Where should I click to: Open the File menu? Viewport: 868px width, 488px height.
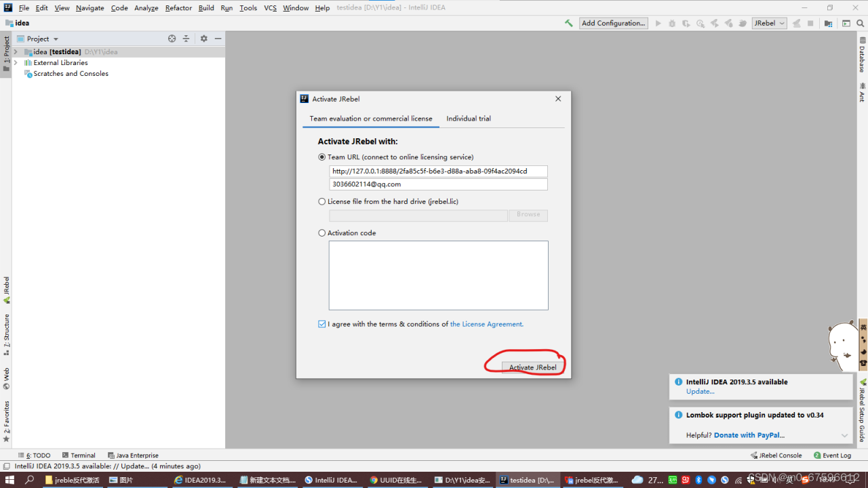tap(24, 8)
